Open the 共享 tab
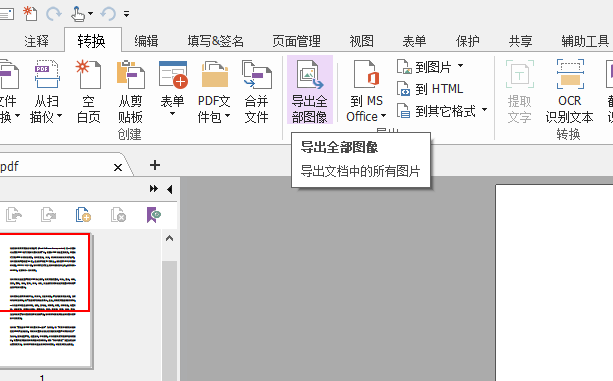613x381 pixels. coord(520,41)
